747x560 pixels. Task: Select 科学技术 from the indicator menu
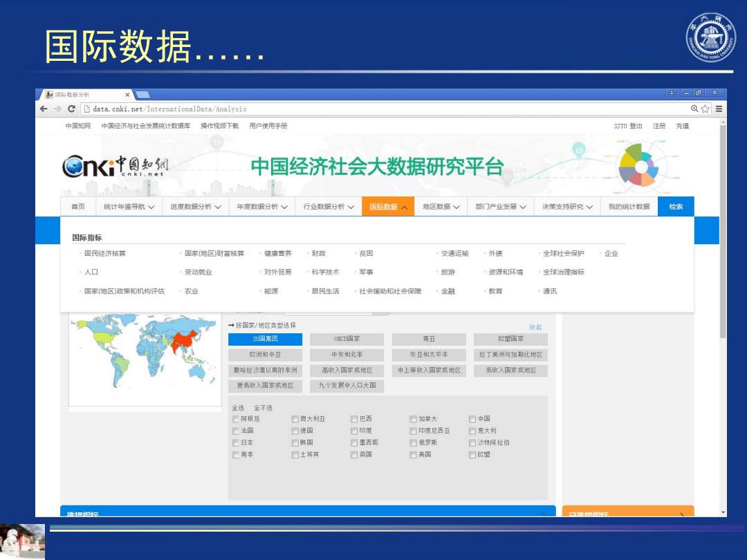pyautogui.click(x=325, y=272)
